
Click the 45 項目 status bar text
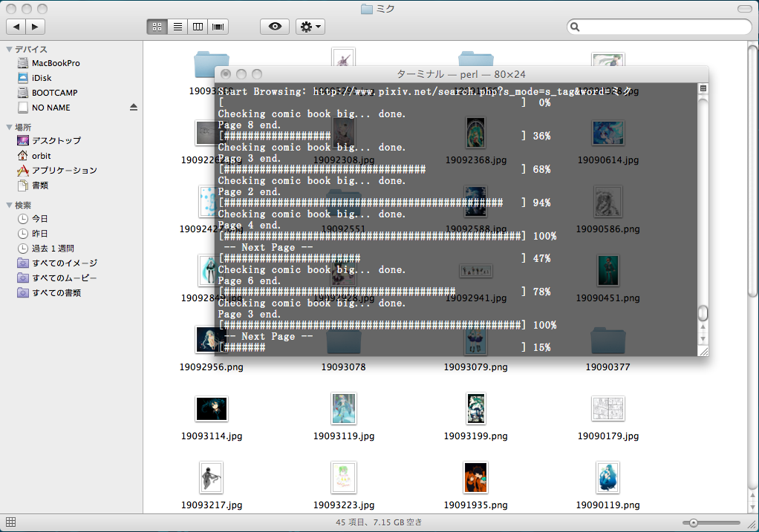(379, 522)
